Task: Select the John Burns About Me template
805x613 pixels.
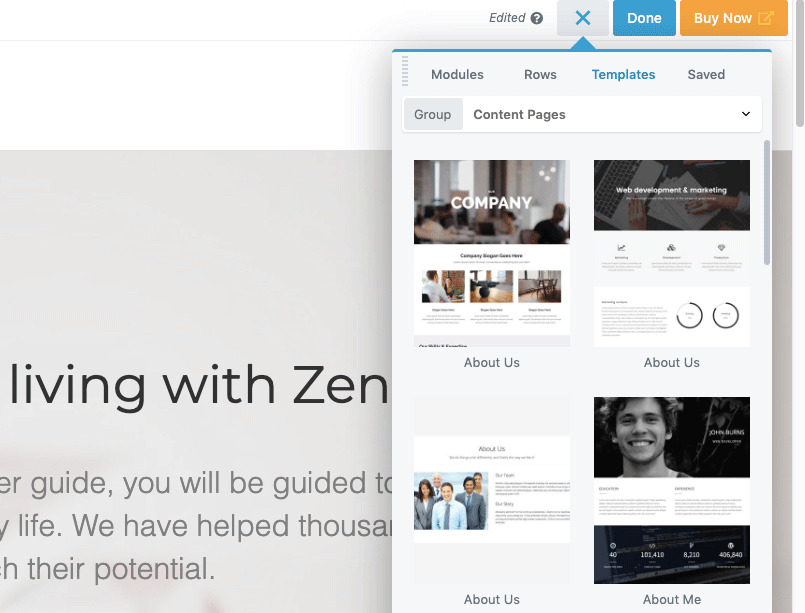Action: pyautogui.click(x=672, y=490)
